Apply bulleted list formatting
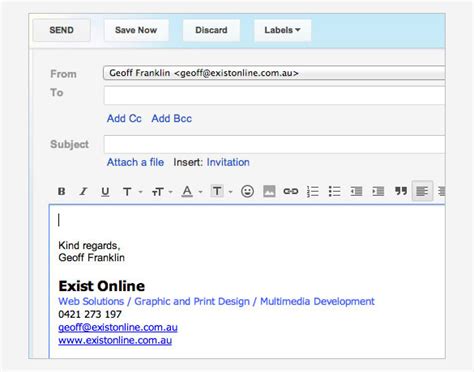 pyautogui.click(x=334, y=191)
